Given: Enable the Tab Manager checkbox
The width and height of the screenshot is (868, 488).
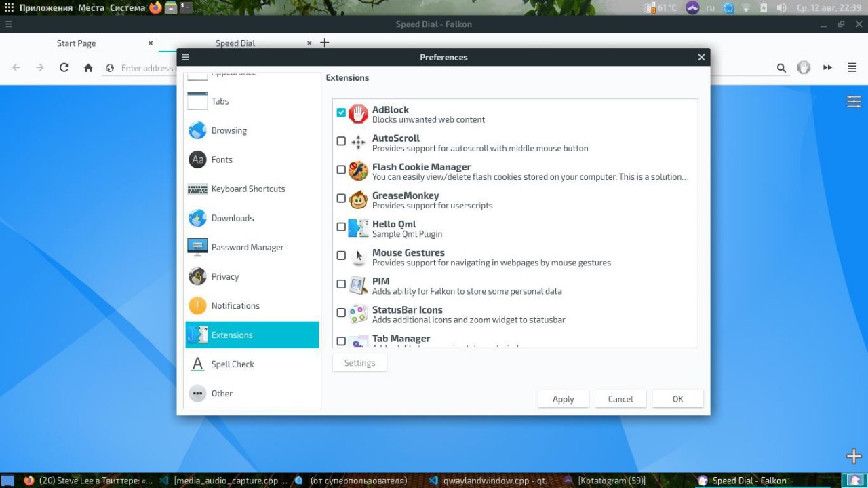Looking at the screenshot, I should tap(341, 341).
